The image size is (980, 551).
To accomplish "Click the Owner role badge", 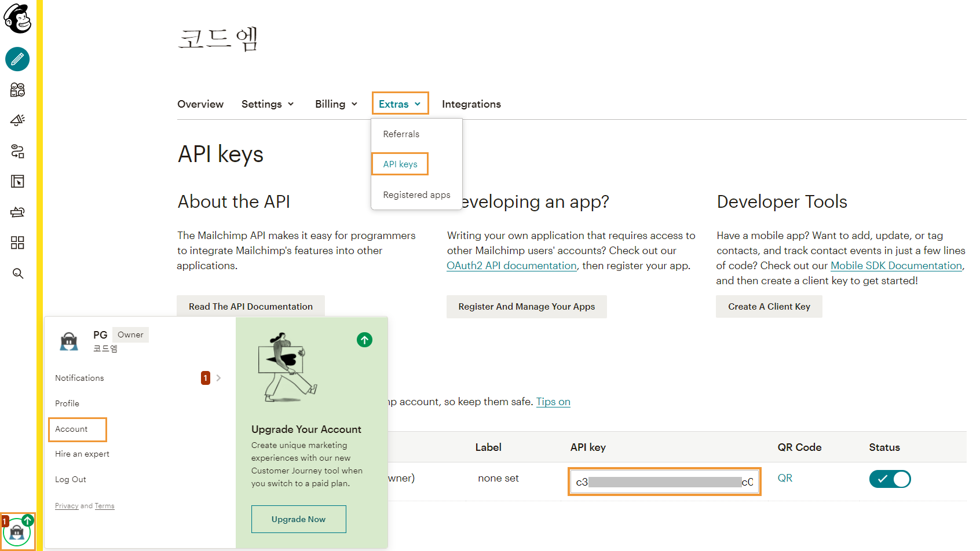I will pyautogui.click(x=130, y=335).
